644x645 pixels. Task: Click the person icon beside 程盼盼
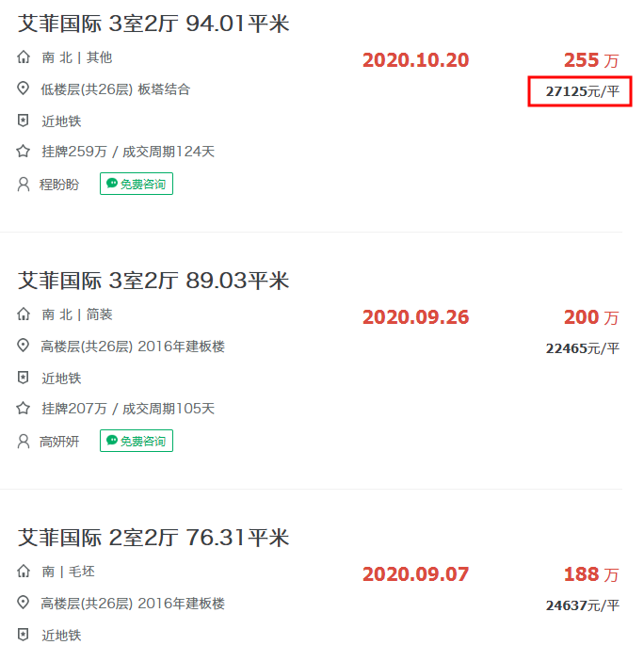pos(24,184)
